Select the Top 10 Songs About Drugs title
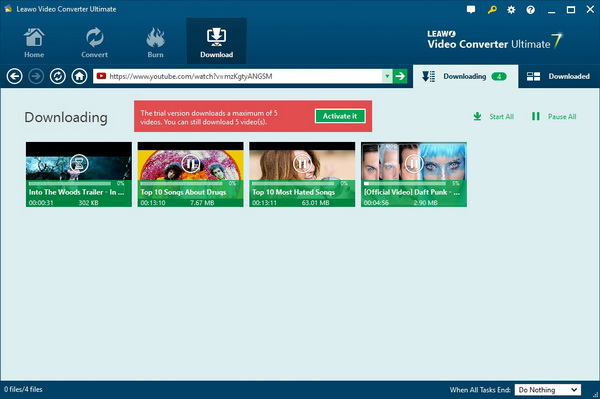Viewport: 600px width, 399px height. [x=183, y=192]
